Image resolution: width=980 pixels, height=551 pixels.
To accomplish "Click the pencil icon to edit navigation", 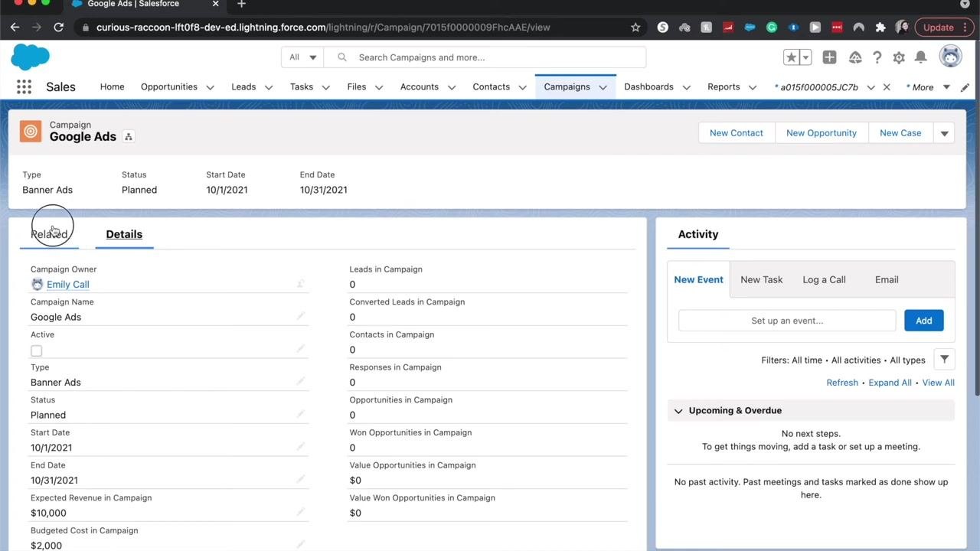I will pyautogui.click(x=965, y=87).
